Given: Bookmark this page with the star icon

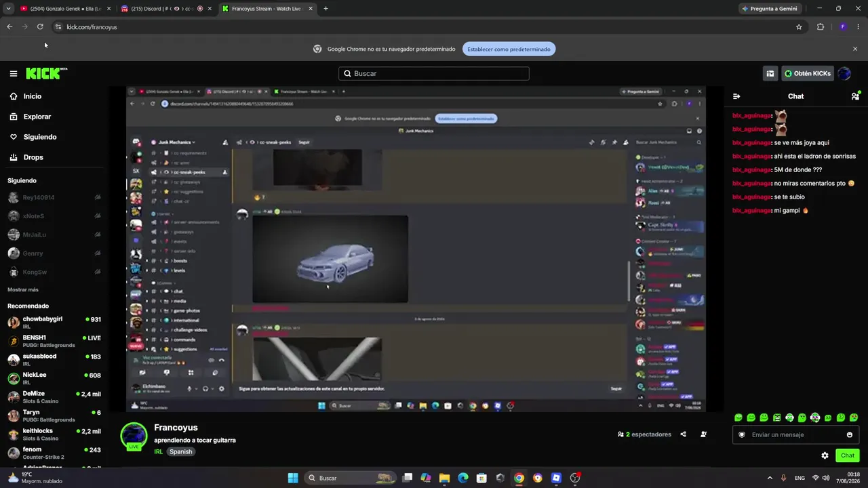Looking at the screenshot, I should [799, 27].
